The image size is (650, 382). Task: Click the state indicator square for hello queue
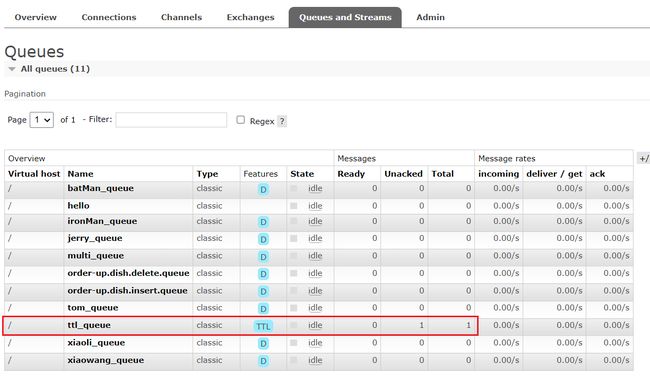click(x=293, y=206)
